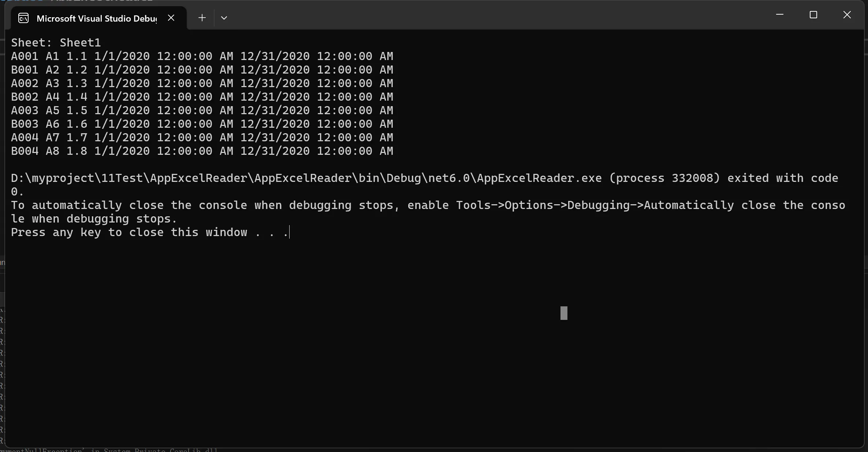Close the debug console window
868x452 pixels.
coord(847,15)
